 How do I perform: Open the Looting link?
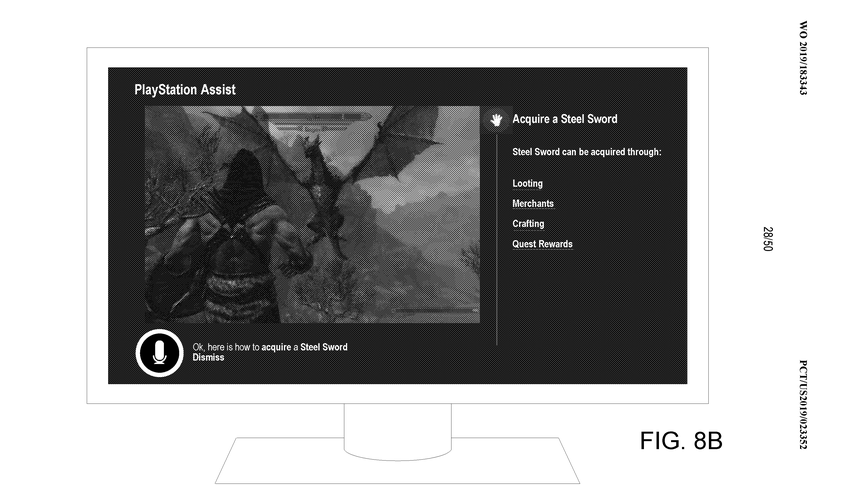pos(527,183)
